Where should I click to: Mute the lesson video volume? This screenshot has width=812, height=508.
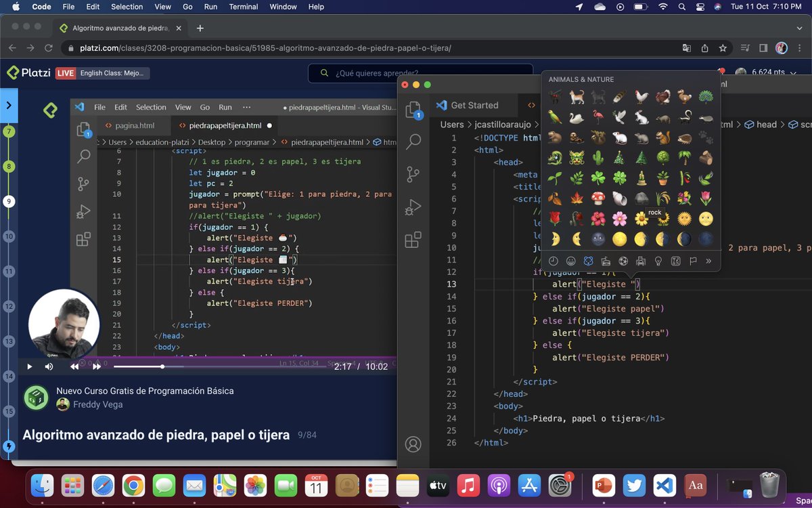pos(49,366)
